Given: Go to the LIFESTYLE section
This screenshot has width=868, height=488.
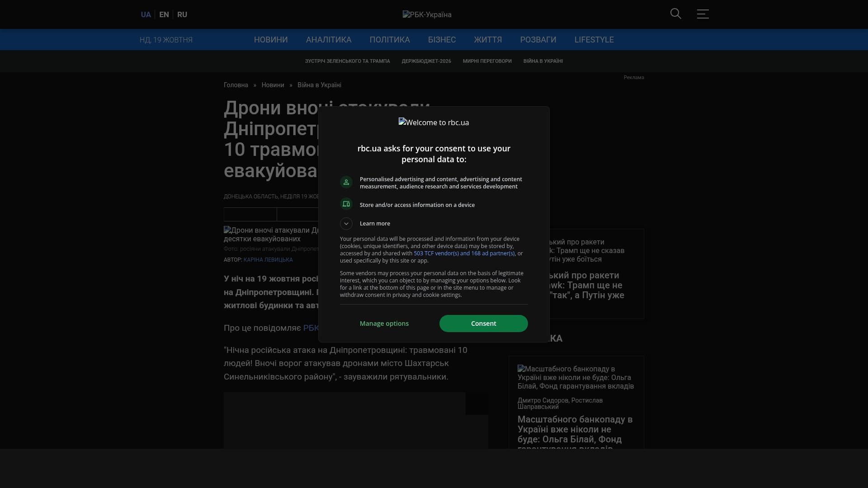Looking at the screenshot, I should click(x=594, y=40).
